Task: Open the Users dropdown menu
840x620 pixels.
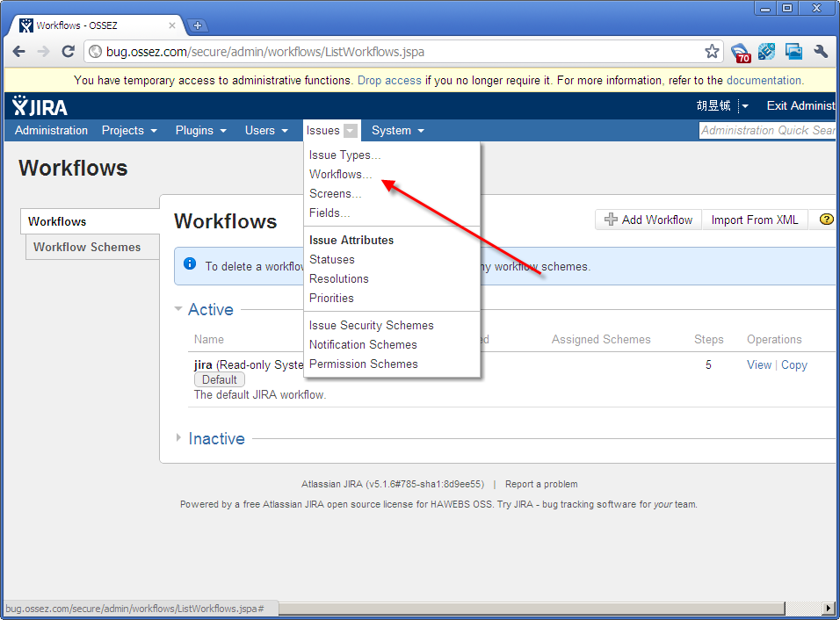Action: 266,131
